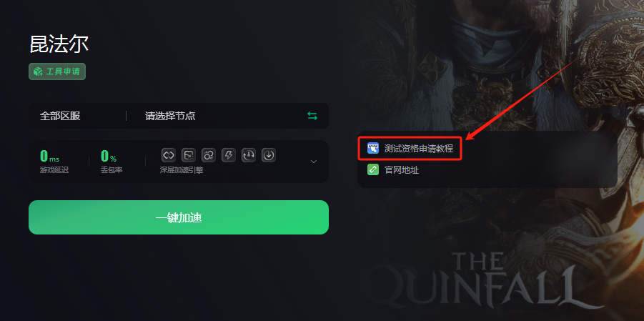Image resolution: width=644 pixels, height=321 pixels.
Task: Click the 游戏延迟 latency readout
Action: (x=54, y=161)
